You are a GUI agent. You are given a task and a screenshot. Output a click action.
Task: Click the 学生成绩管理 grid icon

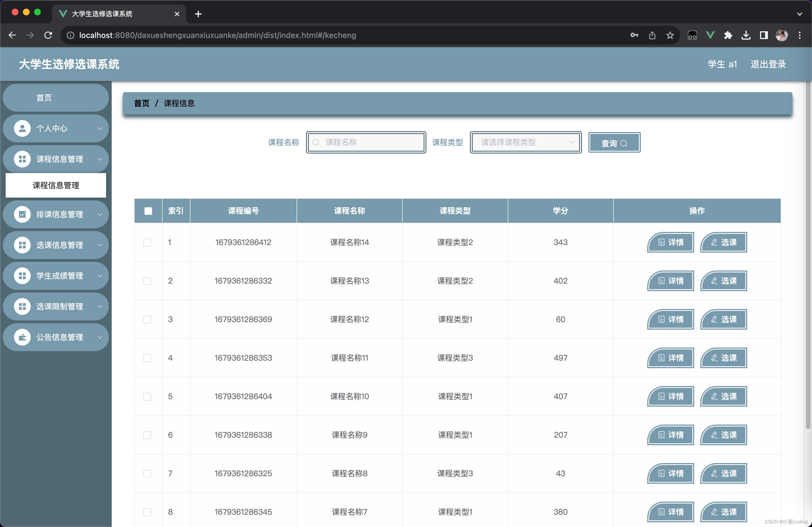point(22,276)
